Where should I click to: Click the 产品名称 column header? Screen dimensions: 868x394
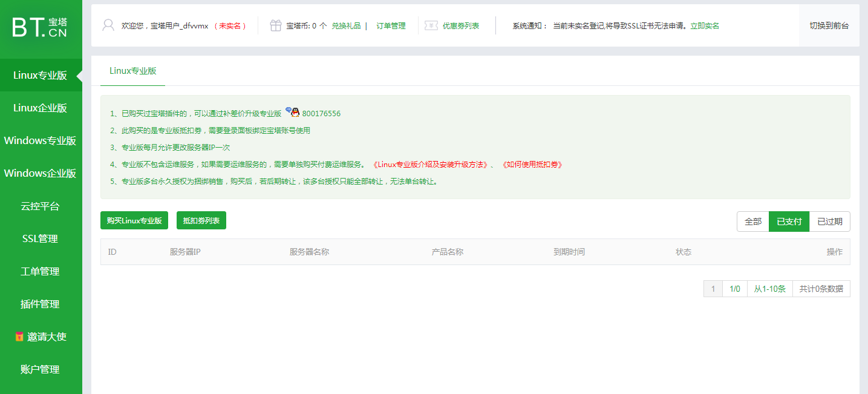click(x=448, y=252)
